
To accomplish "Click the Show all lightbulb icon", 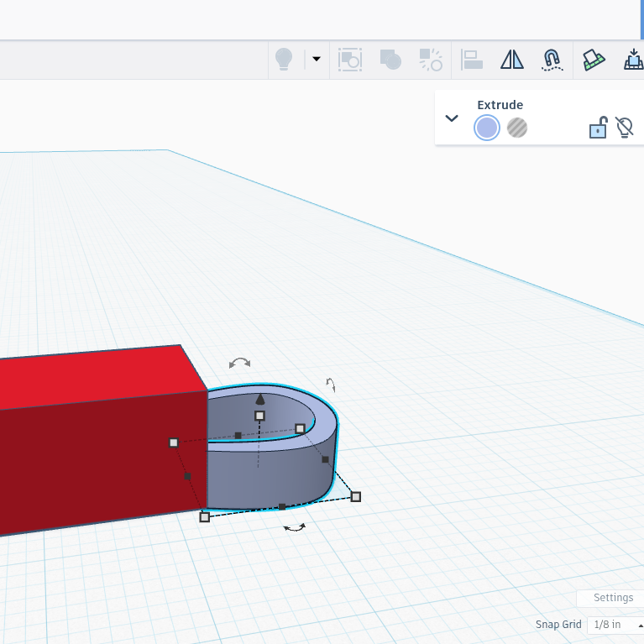I will pos(284,59).
